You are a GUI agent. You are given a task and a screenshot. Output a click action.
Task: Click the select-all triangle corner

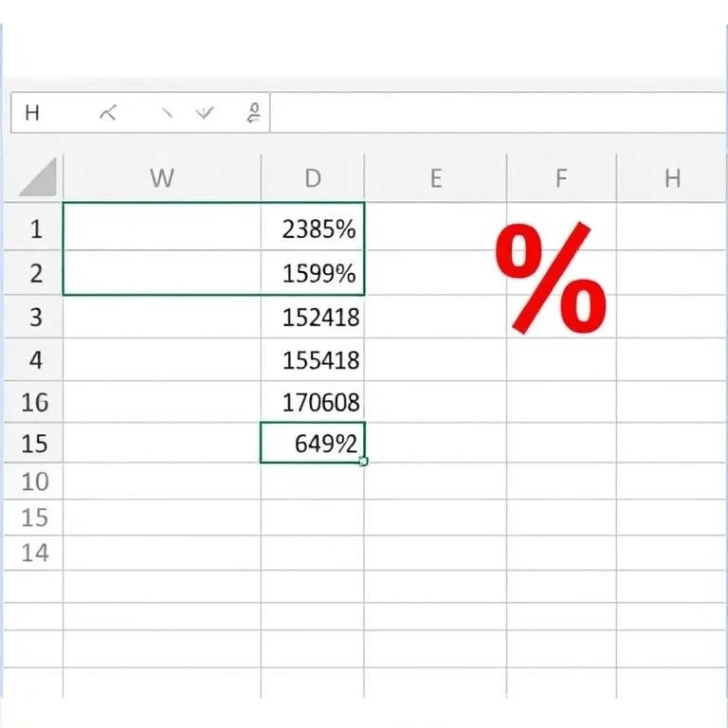38,177
